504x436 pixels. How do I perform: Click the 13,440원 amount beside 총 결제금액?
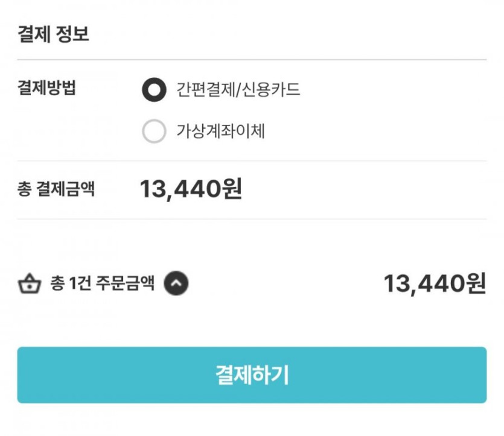point(191,189)
